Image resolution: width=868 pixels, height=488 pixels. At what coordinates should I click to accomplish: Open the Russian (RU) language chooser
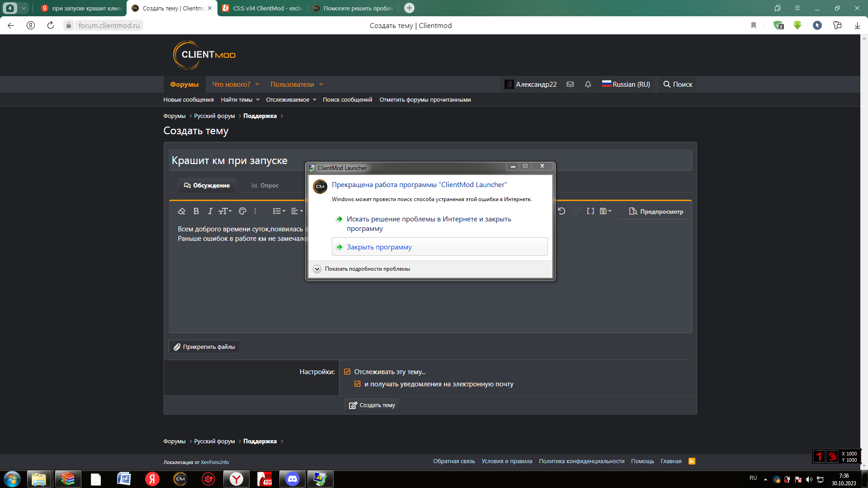coord(626,84)
